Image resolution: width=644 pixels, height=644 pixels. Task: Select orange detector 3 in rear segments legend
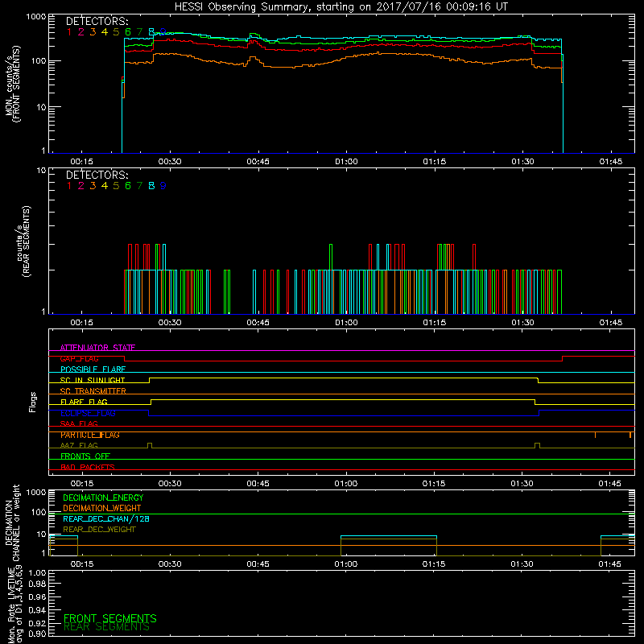93,186
